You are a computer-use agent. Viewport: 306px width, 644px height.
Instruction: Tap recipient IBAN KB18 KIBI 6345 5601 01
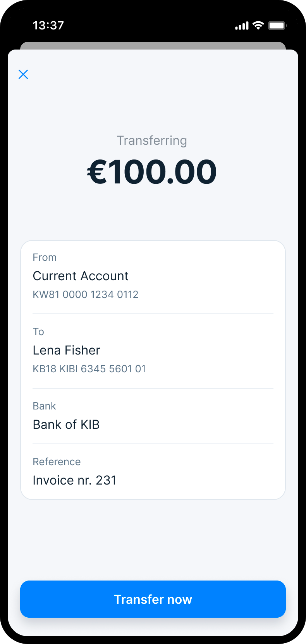pyautogui.click(x=89, y=369)
